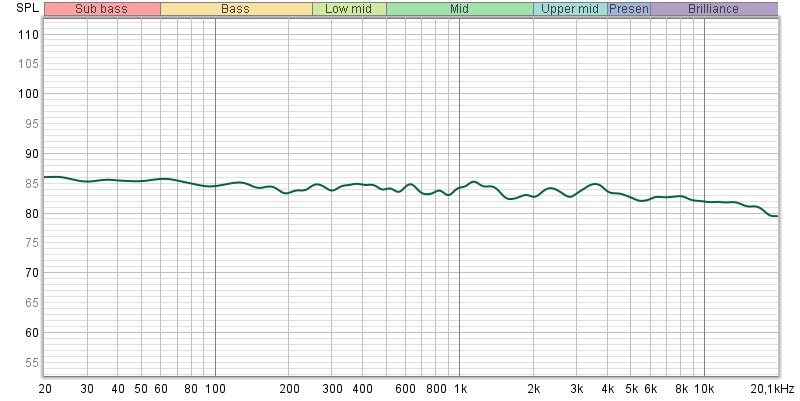Image resolution: width=800 pixels, height=401 pixels.
Task: Click the Sub bass frequency band label
Action: 102,9
